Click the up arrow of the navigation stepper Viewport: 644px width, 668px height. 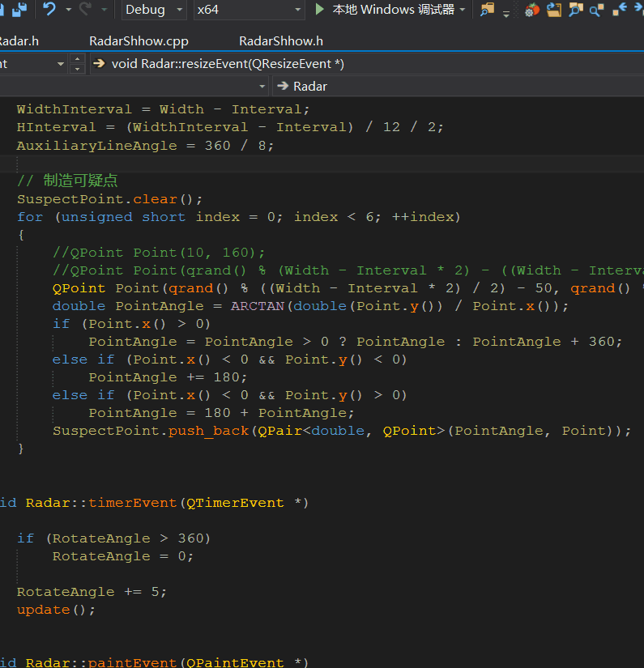tap(77, 59)
